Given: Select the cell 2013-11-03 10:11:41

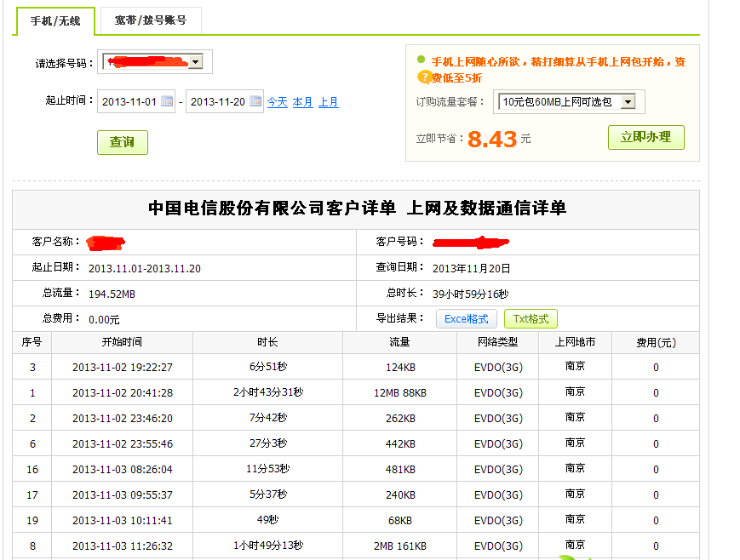Looking at the screenshot, I should [x=123, y=520].
